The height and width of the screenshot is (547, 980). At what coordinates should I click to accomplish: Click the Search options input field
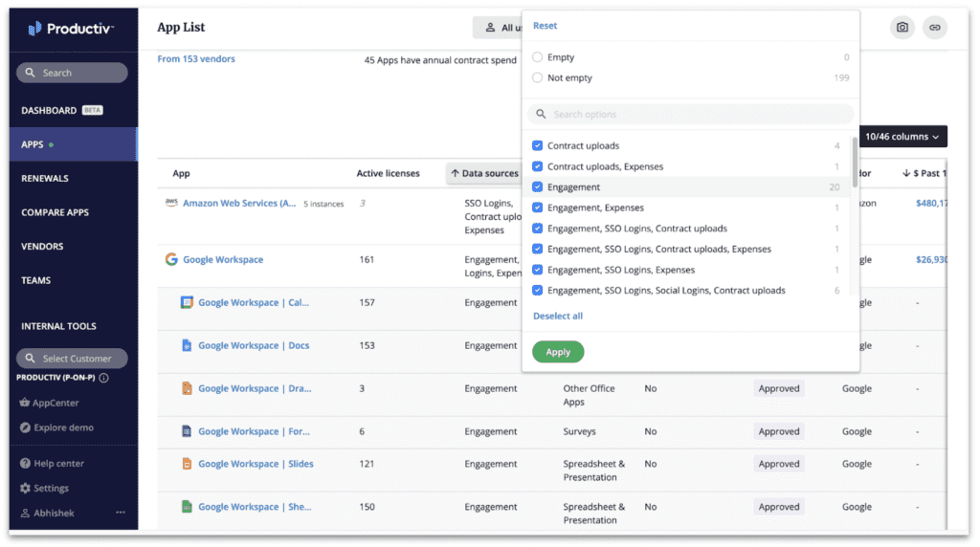[x=691, y=114]
